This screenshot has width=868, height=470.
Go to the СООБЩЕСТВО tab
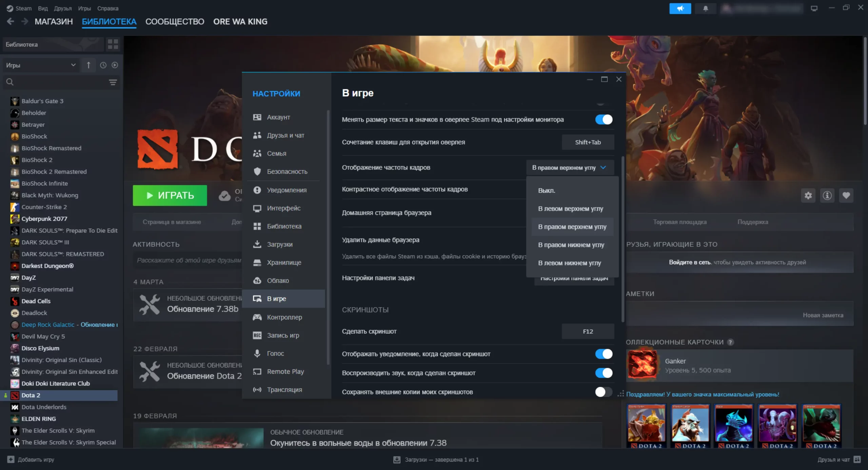pyautogui.click(x=175, y=22)
